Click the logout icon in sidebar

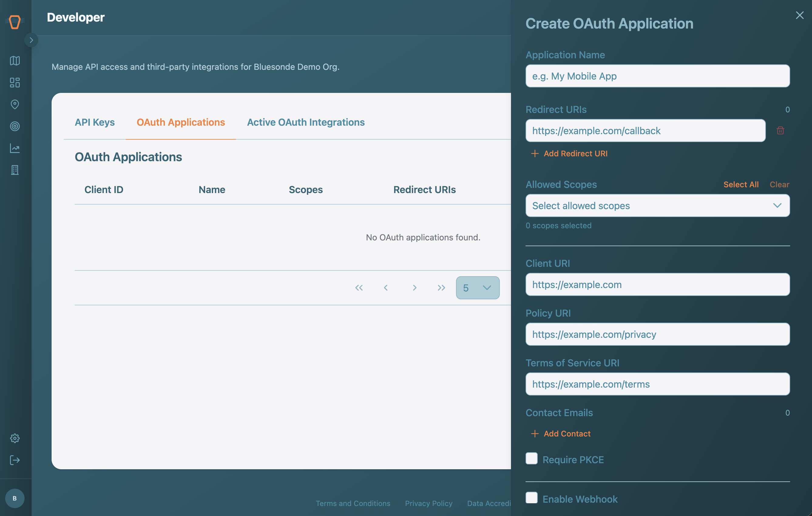point(15,460)
